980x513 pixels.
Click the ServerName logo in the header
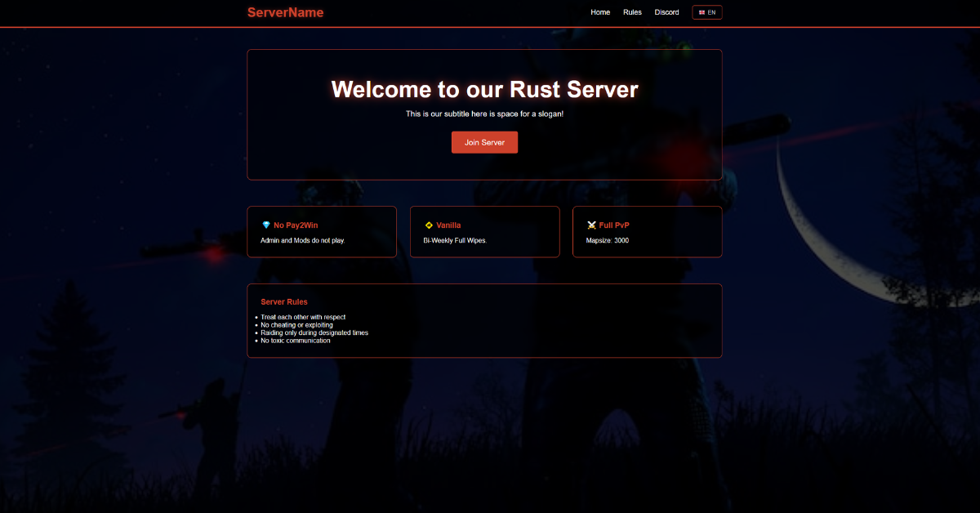[x=285, y=12]
